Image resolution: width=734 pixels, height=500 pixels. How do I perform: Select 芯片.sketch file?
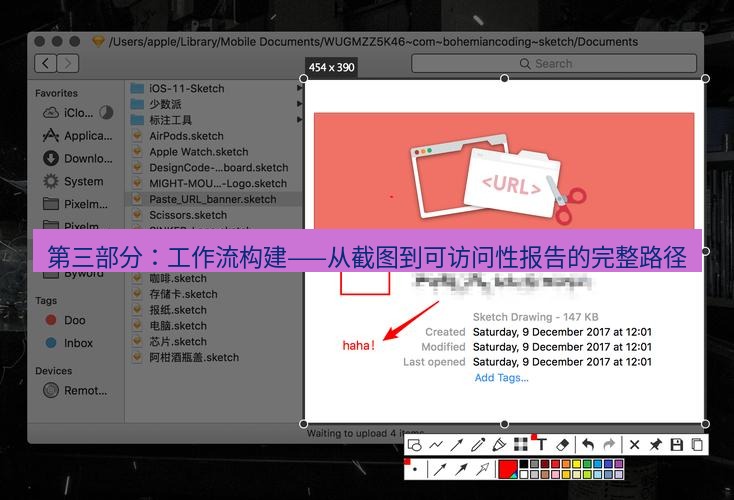point(169,342)
